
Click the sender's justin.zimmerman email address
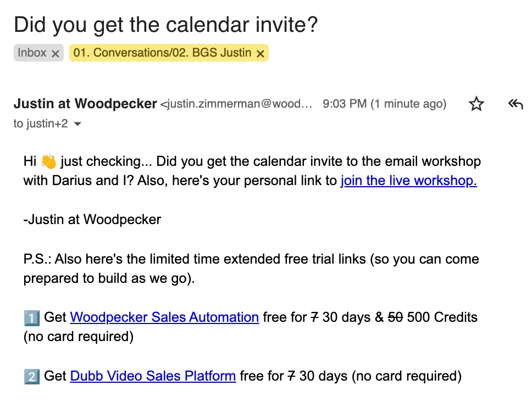(237, 104)
